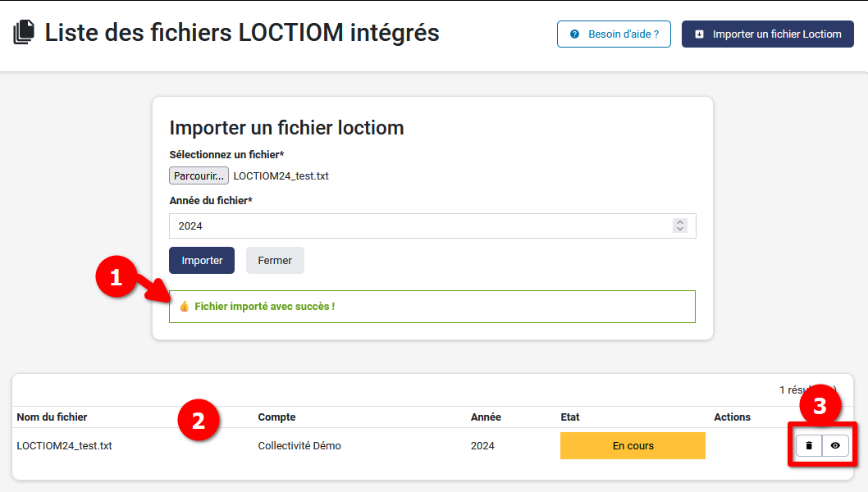Image resolution: width=868 pixels, height=492 pixels.
Task: Click the stacked files icon beside the title
Action: [25, 33]
